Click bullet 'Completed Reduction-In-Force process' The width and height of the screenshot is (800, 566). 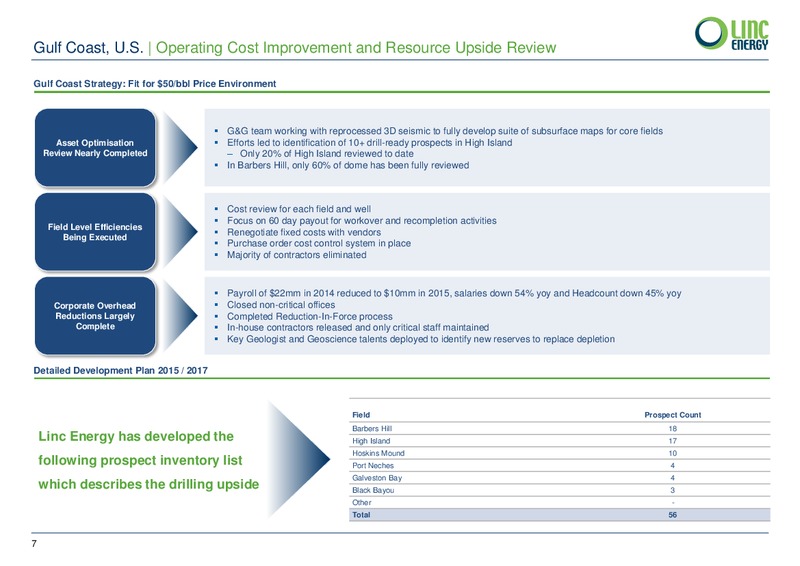(310, 316)
